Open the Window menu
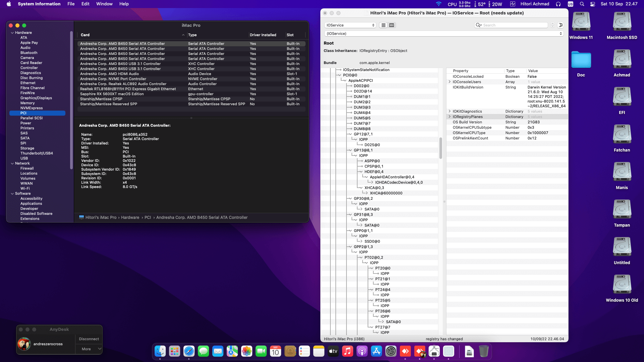Screen dimensions: 644x362 [104, 4]
